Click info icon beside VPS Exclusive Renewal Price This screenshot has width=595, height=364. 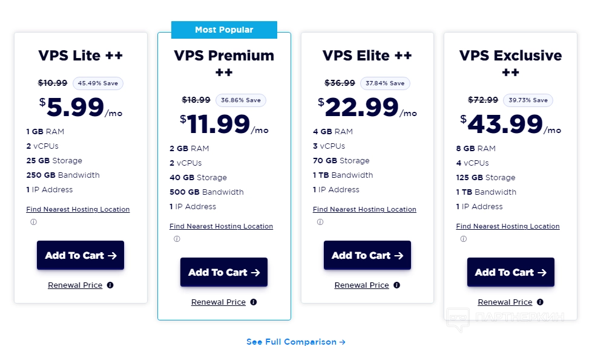540,302
